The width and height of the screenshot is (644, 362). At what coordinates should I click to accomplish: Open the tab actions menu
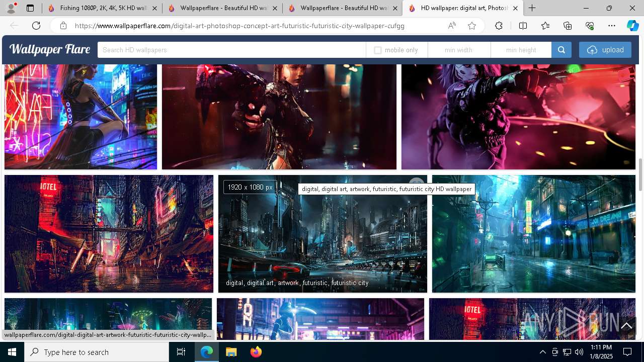30,8
